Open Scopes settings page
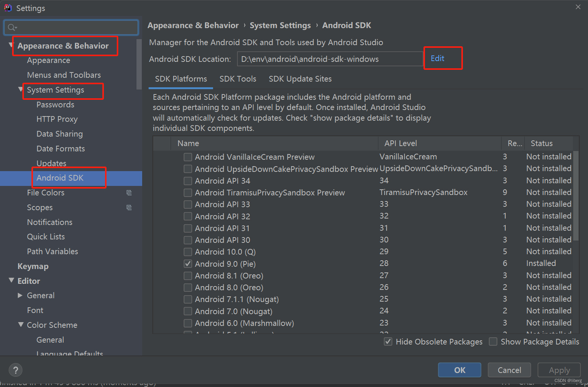Image resolution: width=588 pixels, height=387 pixels. point(40,208)
